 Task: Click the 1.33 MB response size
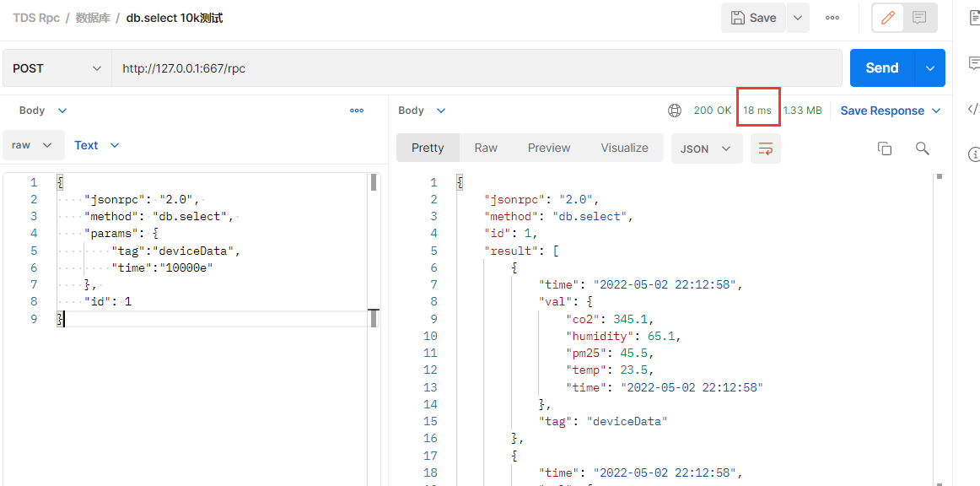(802, 111)
